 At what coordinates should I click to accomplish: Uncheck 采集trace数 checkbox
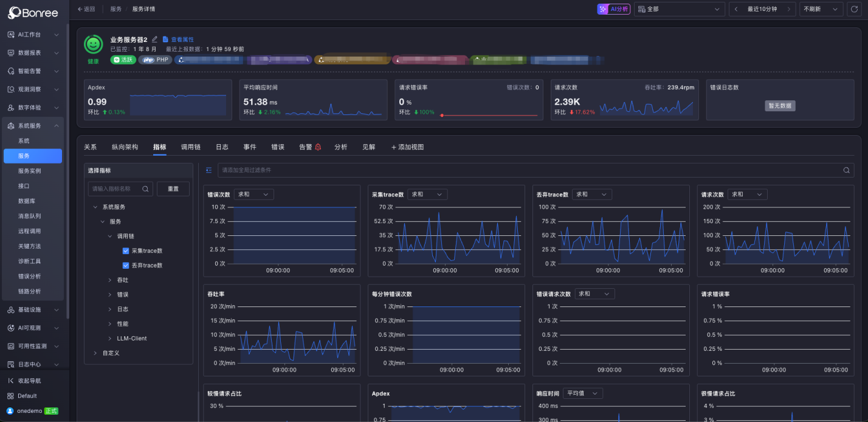pyautogui.click(x=126, y=251)
